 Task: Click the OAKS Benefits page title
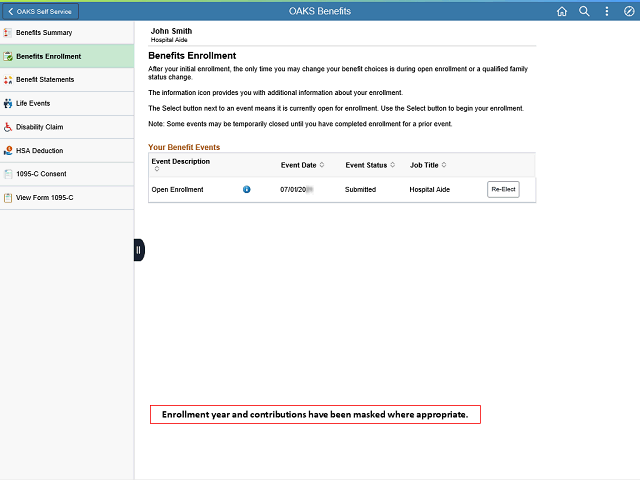click(320, 11)
